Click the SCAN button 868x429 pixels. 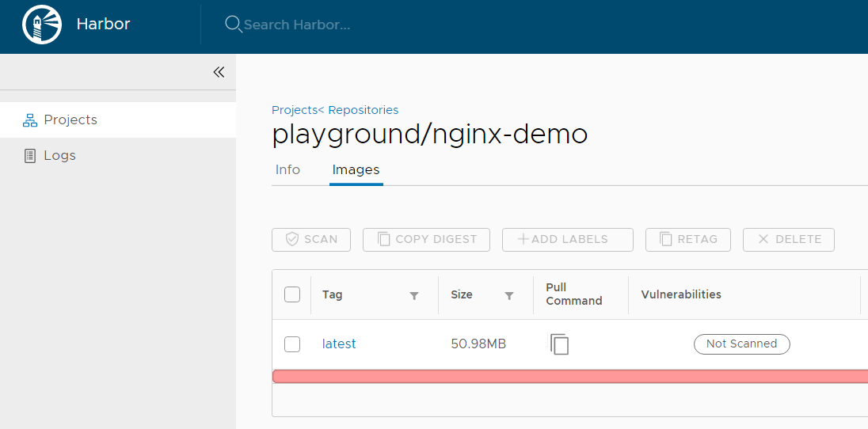pos(311,240)
